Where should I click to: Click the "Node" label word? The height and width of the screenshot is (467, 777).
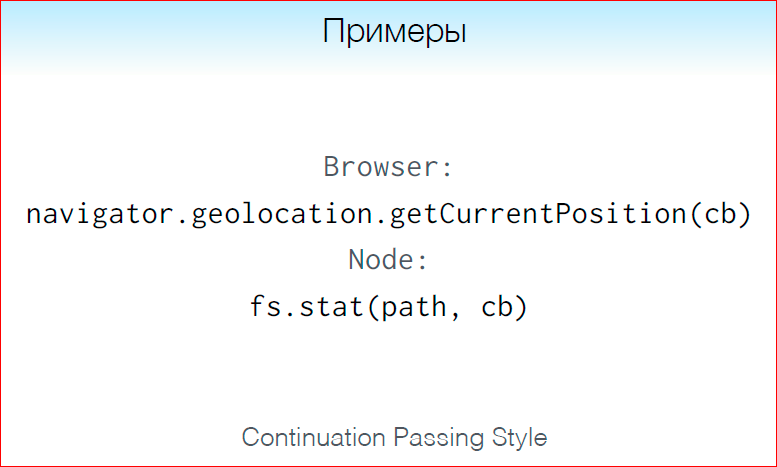(380, 261)
